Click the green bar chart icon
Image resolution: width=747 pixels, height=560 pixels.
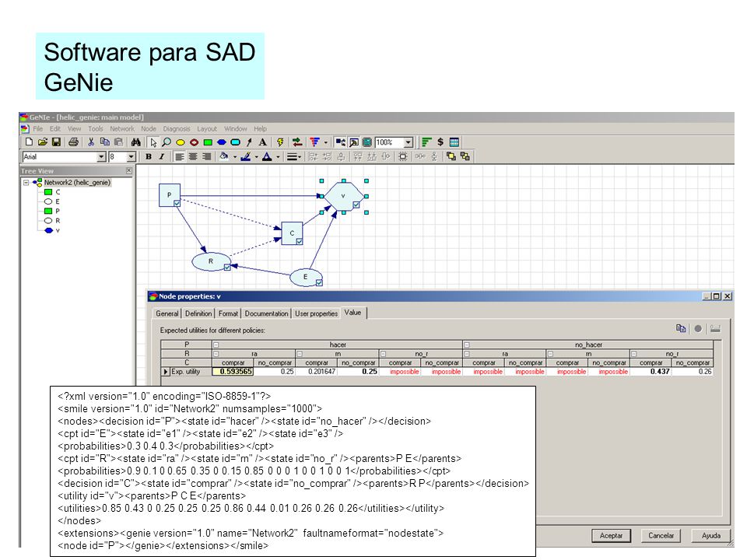[x=426, y=142]
